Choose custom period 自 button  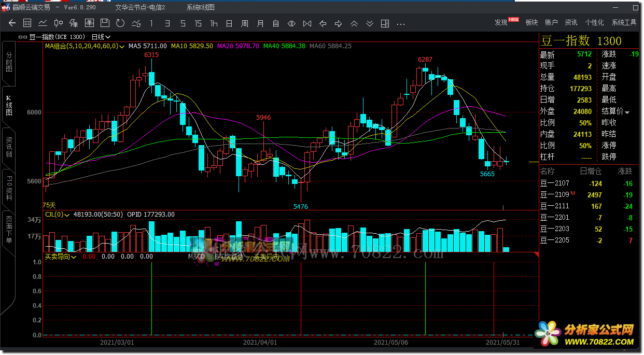coord(276,23)
